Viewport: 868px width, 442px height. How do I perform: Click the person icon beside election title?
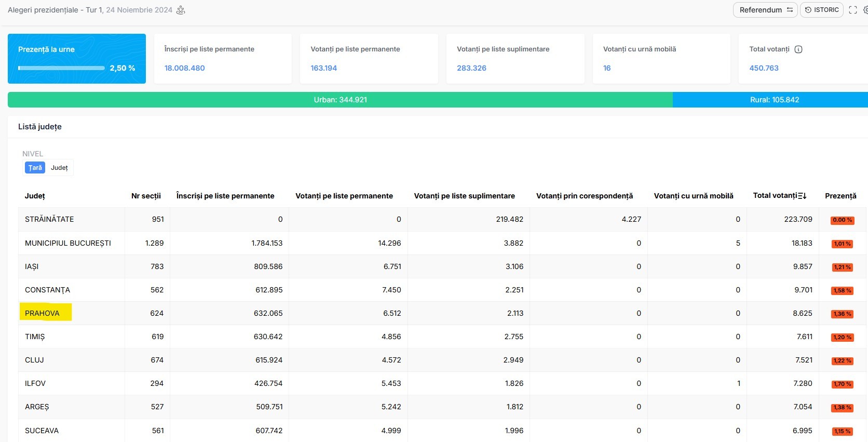(181, 10)
